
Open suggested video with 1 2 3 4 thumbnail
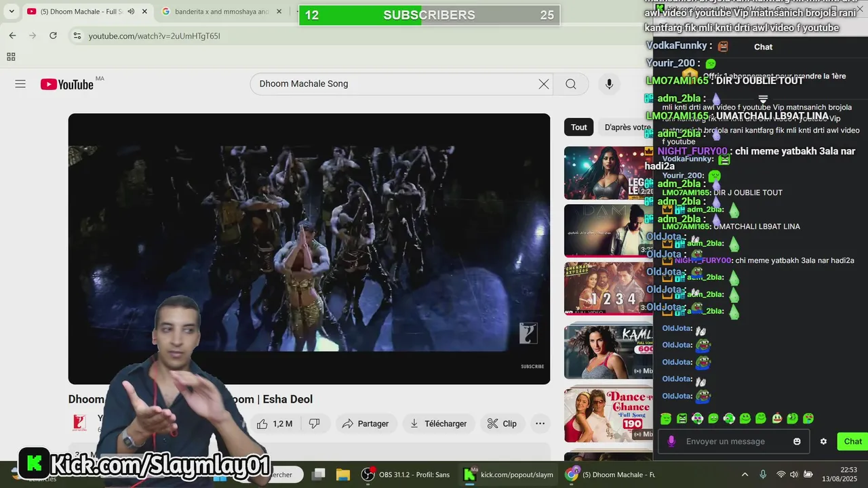click(608, 287)
